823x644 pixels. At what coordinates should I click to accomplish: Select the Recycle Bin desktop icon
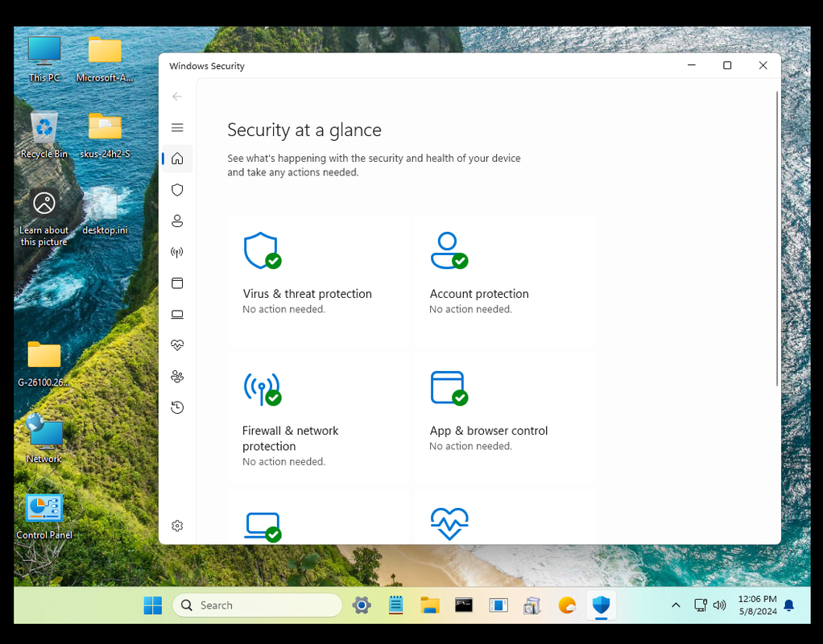tap(44, 135)
